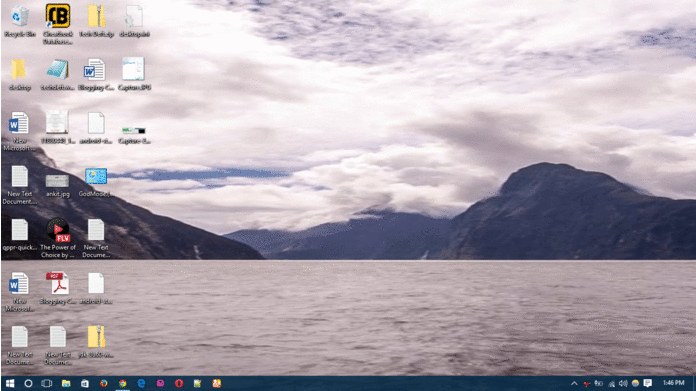This screenshot has width=696, height=391.
Task: Open File Explorer from the taskbar
Action: [x=66, y=383]
